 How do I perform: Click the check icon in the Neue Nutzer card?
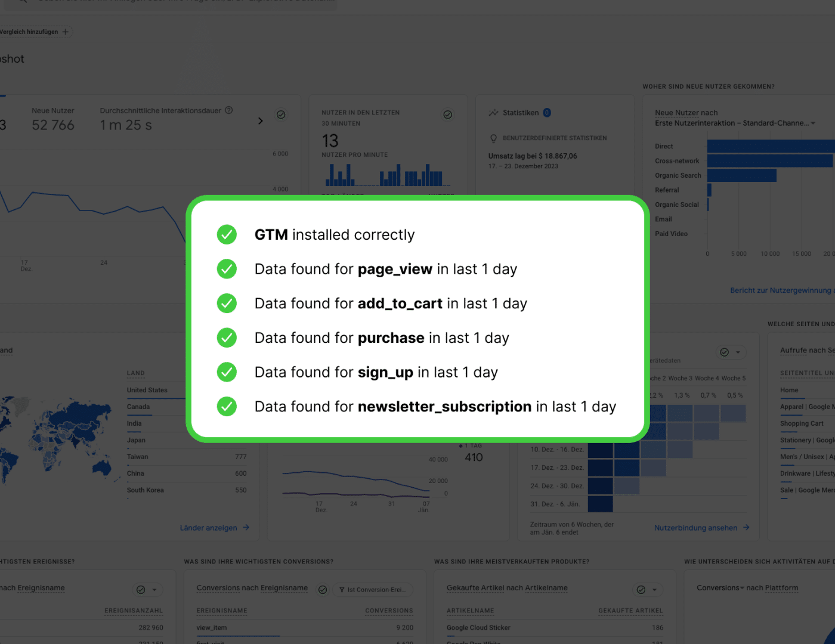(281, 114)
